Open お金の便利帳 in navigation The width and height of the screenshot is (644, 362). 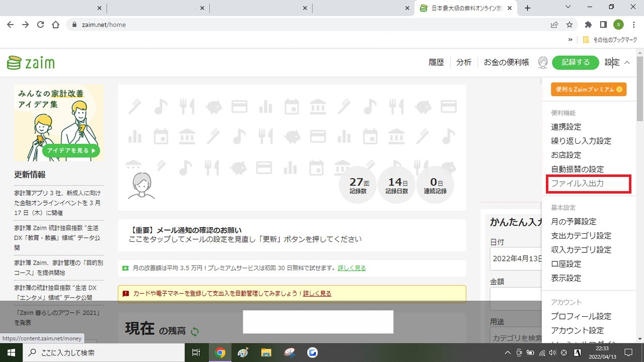(x=506, y=62)
